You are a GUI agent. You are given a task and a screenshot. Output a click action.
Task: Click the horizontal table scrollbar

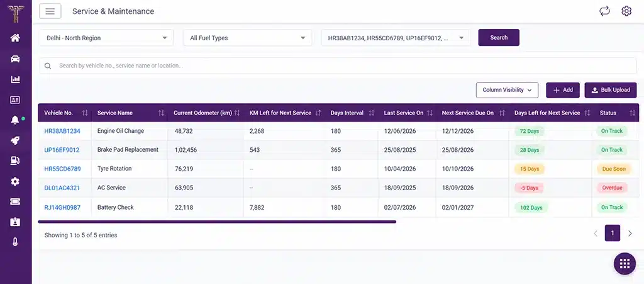[217, 222]
